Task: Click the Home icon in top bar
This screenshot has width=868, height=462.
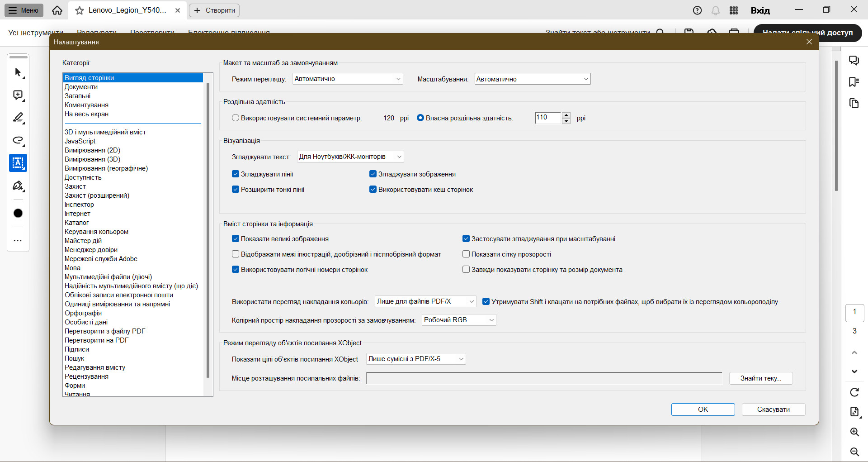Action: 57,10
